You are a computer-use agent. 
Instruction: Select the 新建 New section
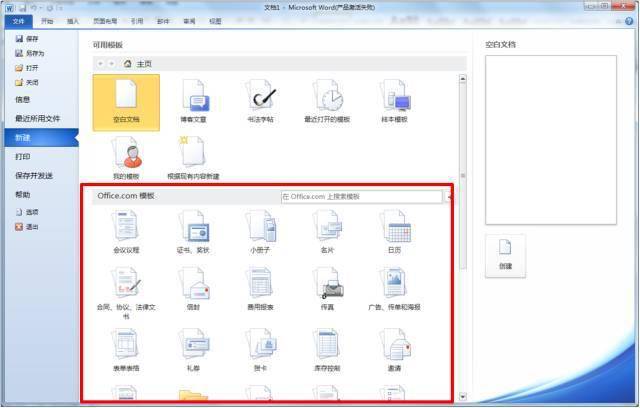(41, 137)
